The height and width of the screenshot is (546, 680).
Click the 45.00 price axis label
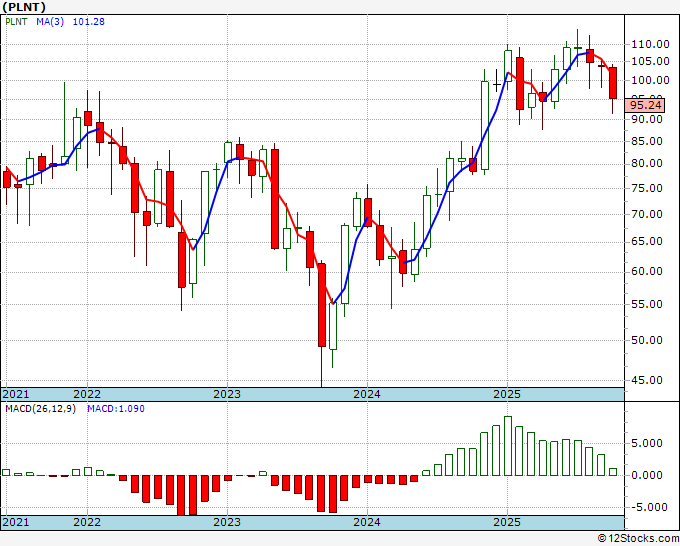pos(647,380)
